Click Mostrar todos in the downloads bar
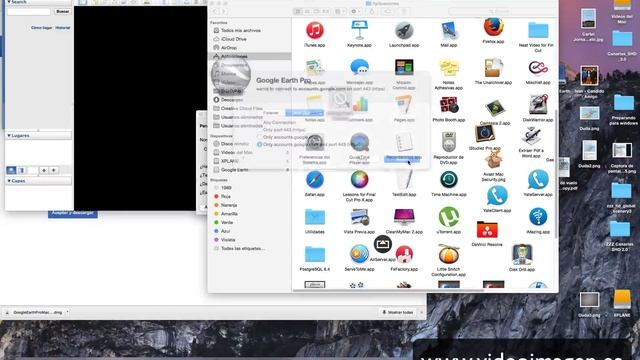The width and height of the screenshot is (640, 360). click(397, 312)
